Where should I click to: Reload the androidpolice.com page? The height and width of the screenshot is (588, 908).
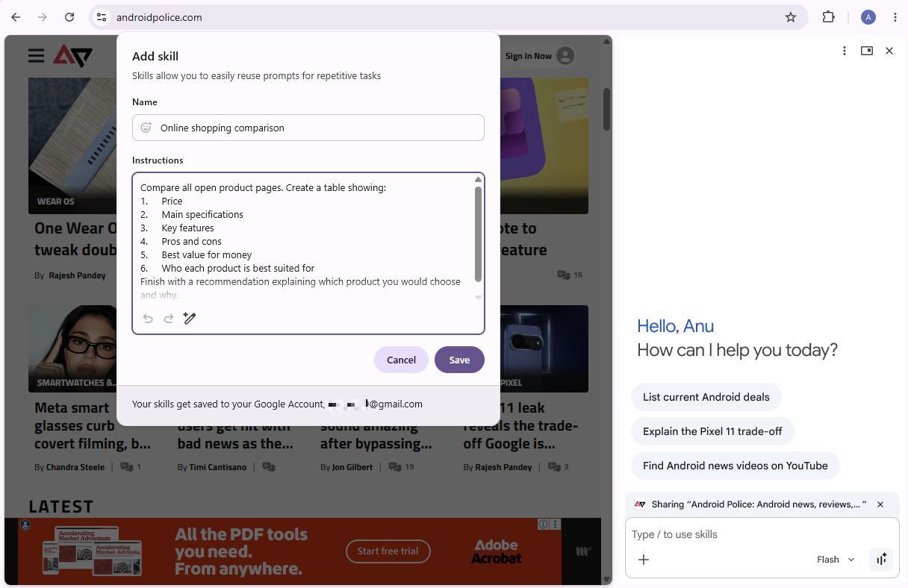69,17
